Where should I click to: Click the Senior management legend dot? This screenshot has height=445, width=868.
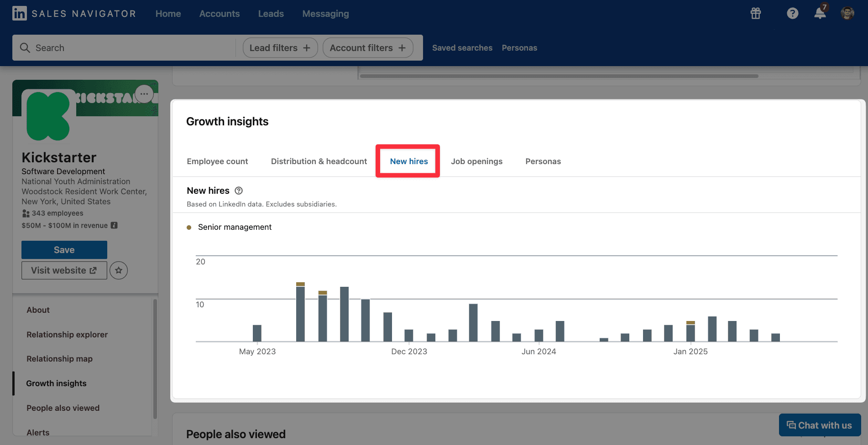189,228
